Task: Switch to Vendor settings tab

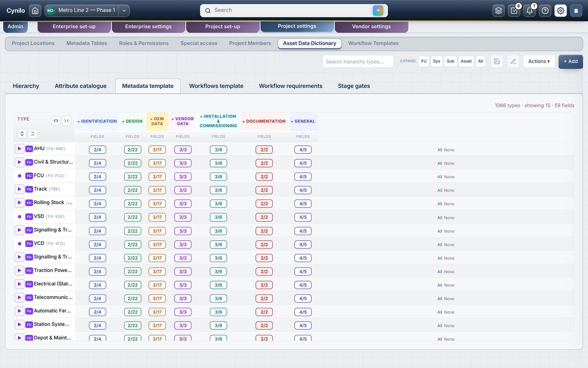Action: pos(372,26)
